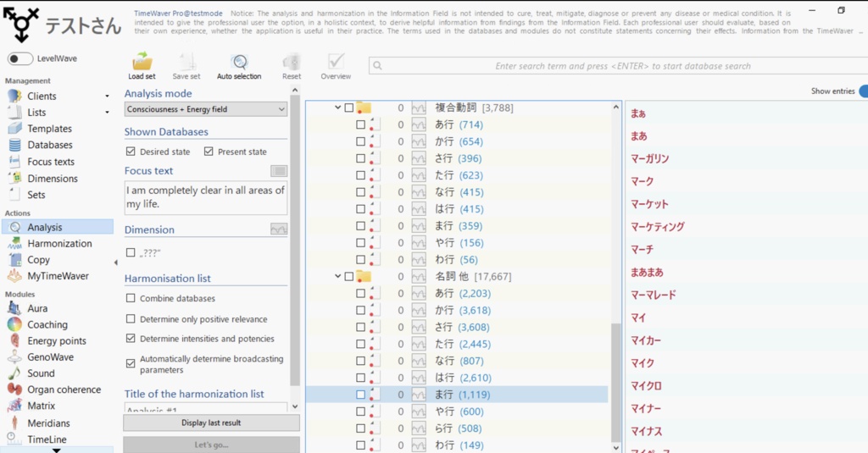Click the Let's go... button

pos(211,445)
